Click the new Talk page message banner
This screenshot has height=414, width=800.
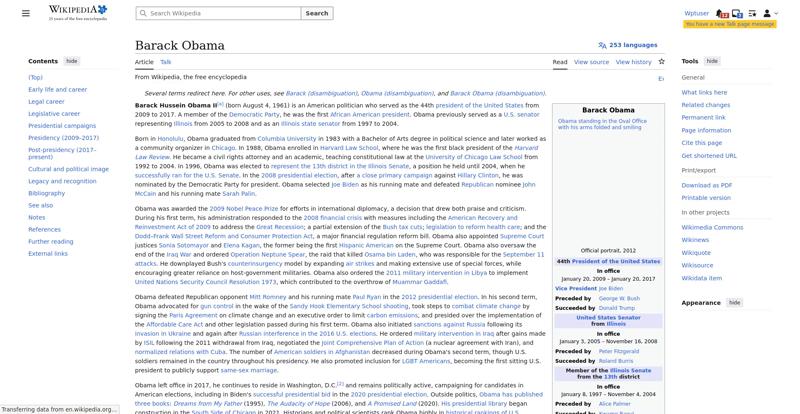tap(730, 24)
